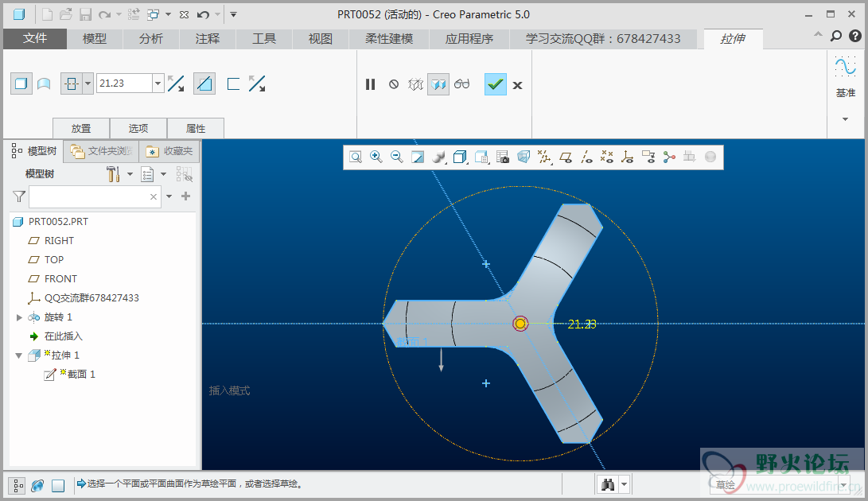Switch to 模型树 model tree tab
The image size is (868, 501).
(x=33, y=151)
